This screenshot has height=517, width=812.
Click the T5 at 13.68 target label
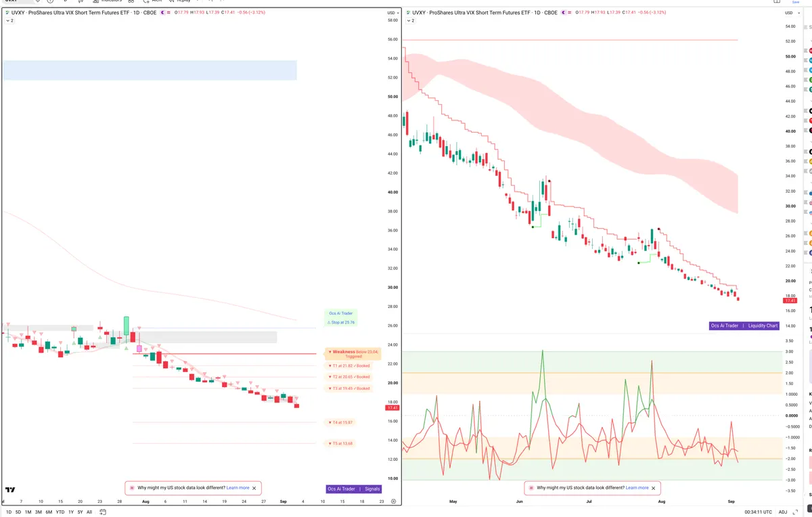point(340,444)
